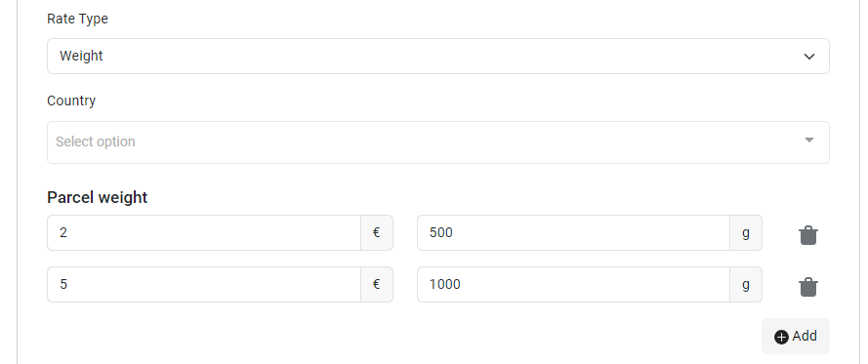Image resolution: width=868 pixels, height=364 pixels.
Task: Focus the weight field containing 500
Action: point(573,232)
